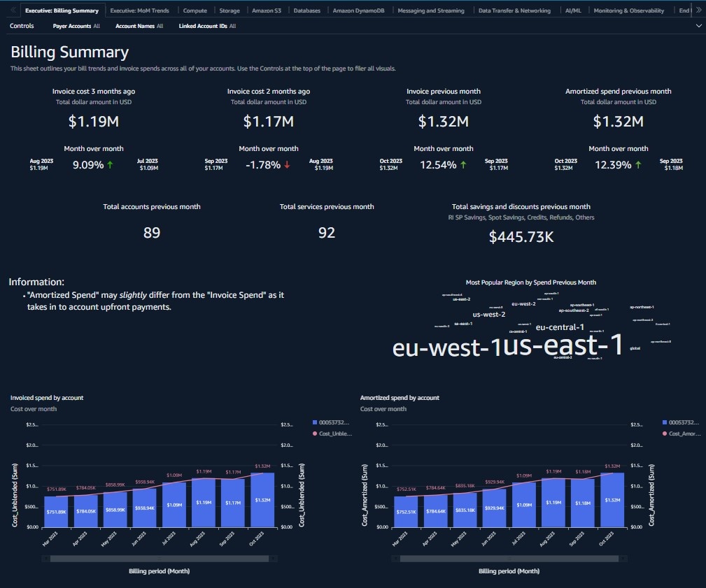Click the May 2023 bar in Amortized spend chart
The image size is (706, 588).
[465, 510]
